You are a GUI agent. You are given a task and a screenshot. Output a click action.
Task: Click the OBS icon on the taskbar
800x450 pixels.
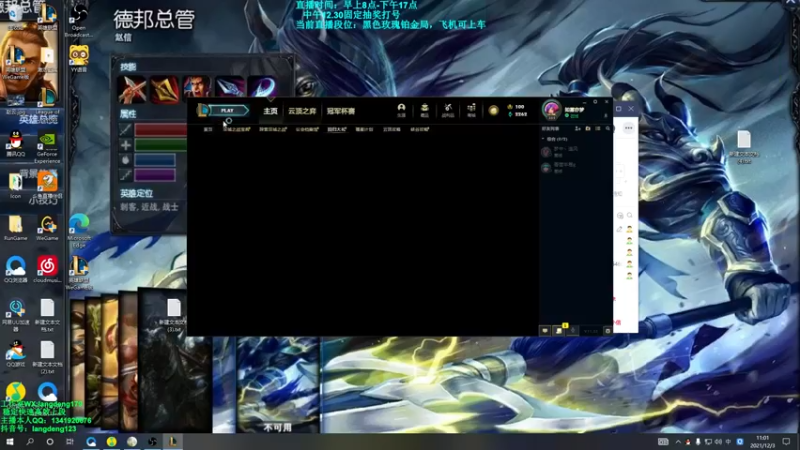[152, 441]
